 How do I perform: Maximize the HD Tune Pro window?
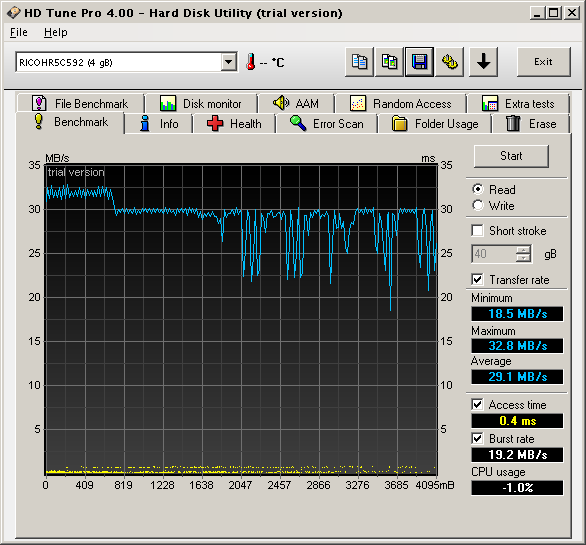pyautogui.click(x=554, y=13)
